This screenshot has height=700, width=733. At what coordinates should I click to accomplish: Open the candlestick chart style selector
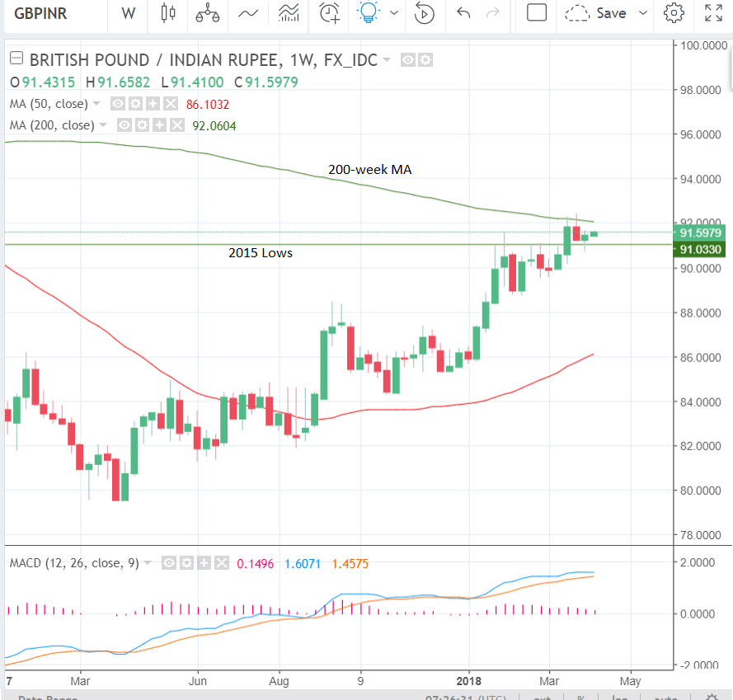pyautogui.click(x=168, y=13)
